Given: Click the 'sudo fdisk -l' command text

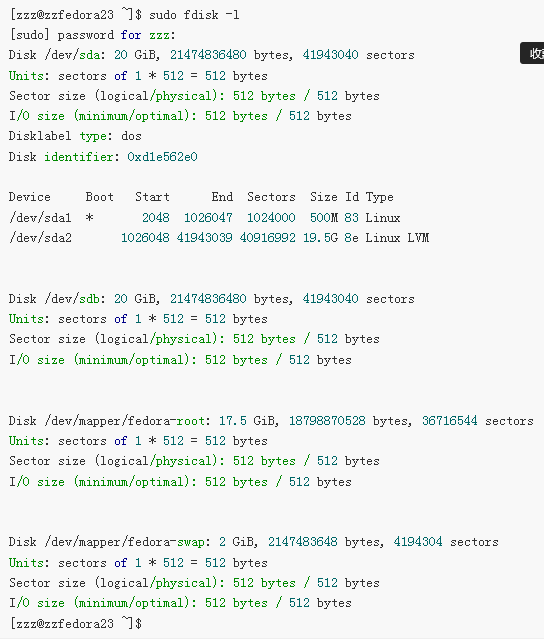Looking at the screenshot, I should click(x=194, y=15).
